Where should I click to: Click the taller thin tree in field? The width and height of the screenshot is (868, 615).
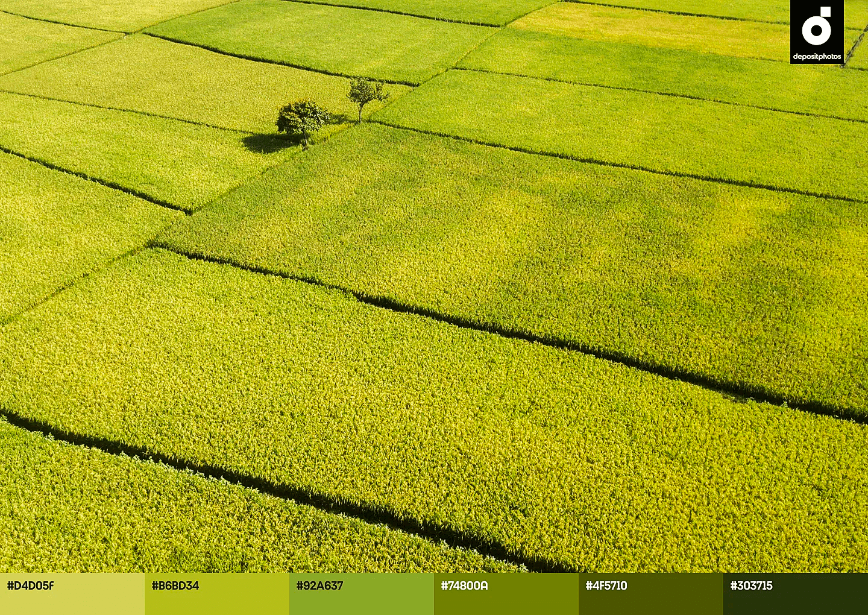(365, 98)
